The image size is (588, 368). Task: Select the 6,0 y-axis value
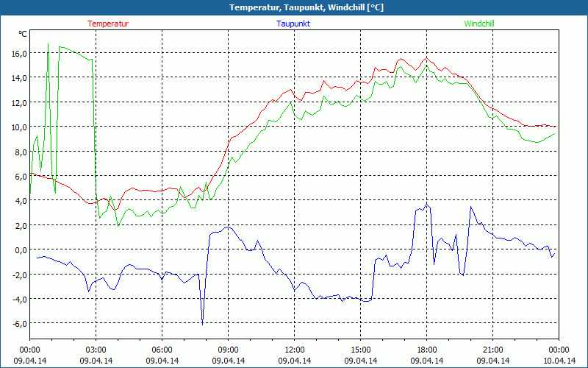pyautogui.click(x=21, y=176)
